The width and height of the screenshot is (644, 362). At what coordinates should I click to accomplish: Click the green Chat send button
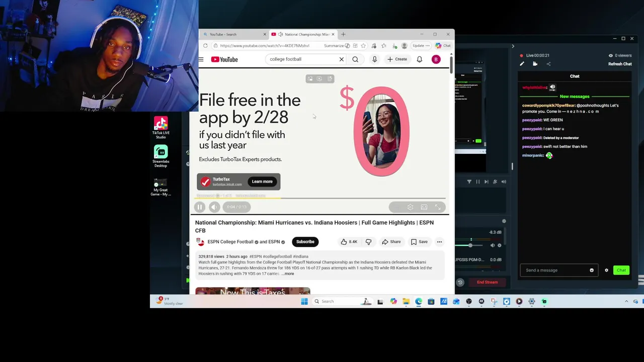click(x=621, y=270)
